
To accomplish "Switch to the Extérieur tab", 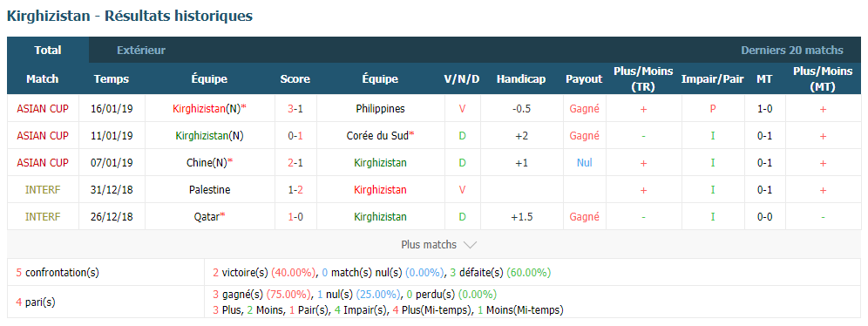I will (x=141, y=51).
